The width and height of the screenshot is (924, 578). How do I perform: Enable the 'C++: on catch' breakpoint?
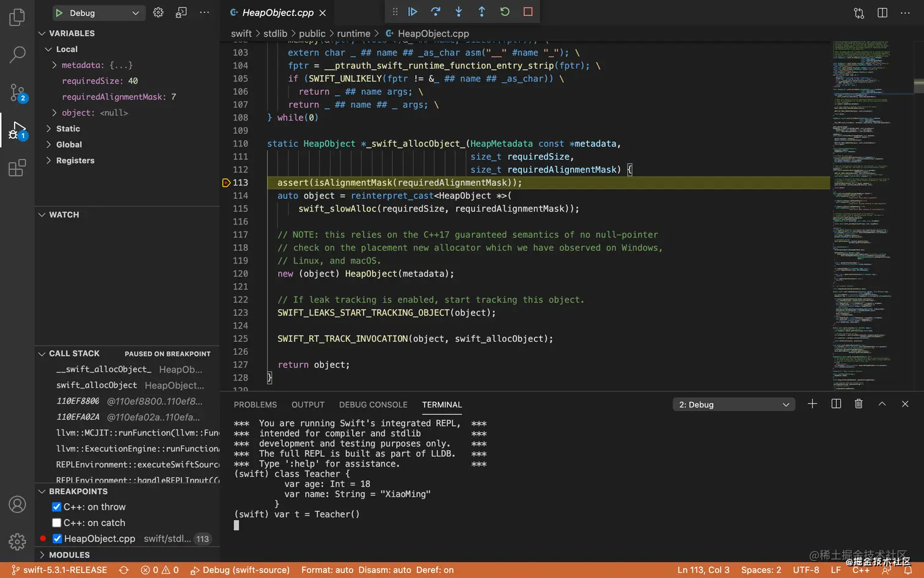(x=57, y=523)
